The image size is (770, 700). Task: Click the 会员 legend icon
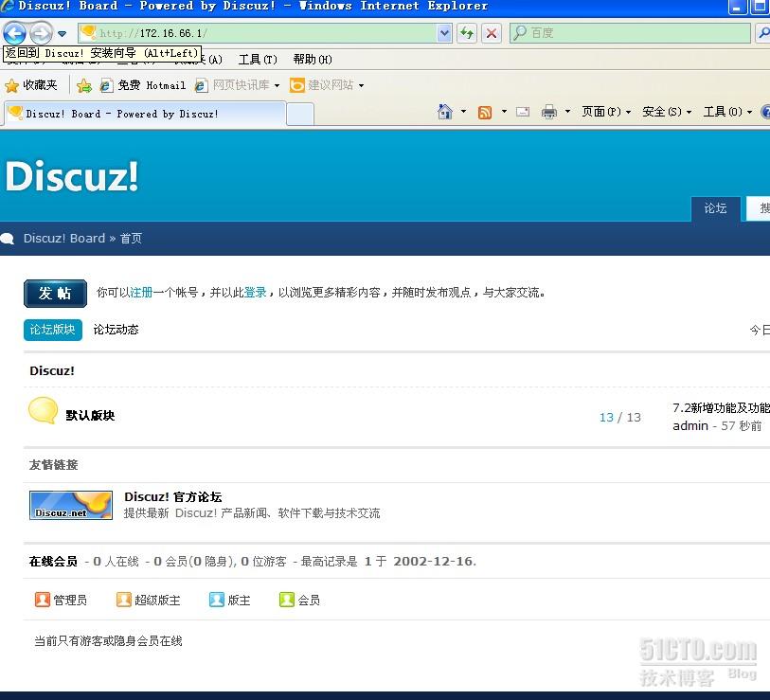pyautogui.click(x=287, y=600)
